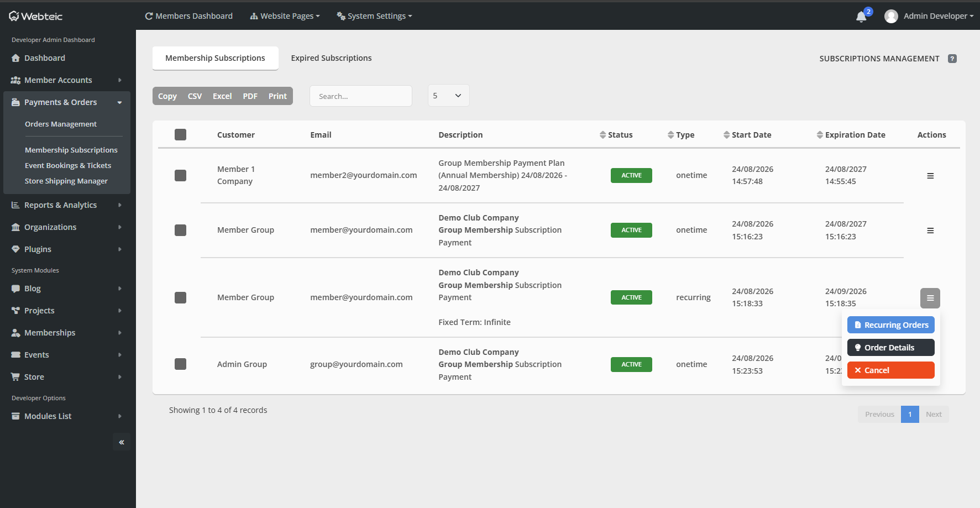980x508 pixels.
Task: Open Event Bookings & Tickets link
Action: pyautogui.click(x=68, y=165)
